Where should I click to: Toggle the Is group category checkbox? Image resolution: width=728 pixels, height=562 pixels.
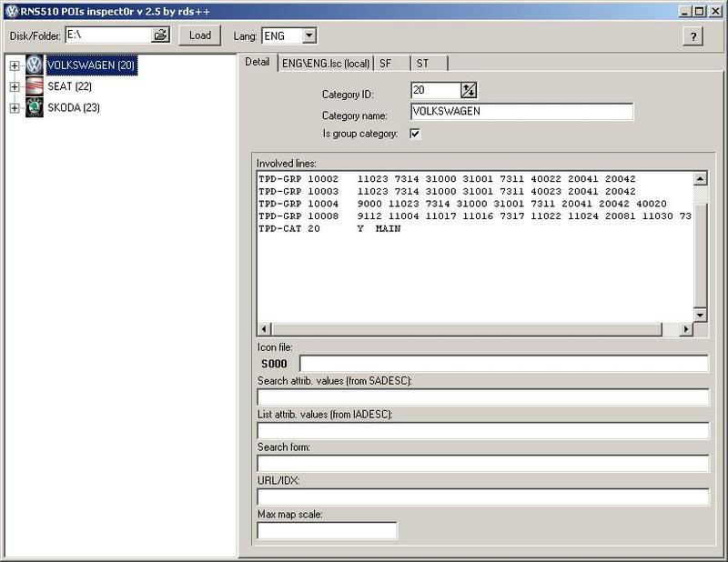[x=415, y=134]
